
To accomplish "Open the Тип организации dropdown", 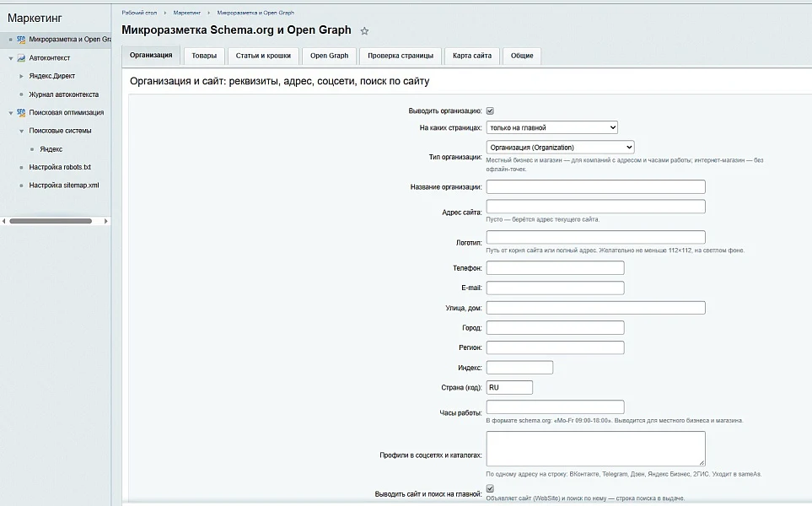I will [561, 147].
